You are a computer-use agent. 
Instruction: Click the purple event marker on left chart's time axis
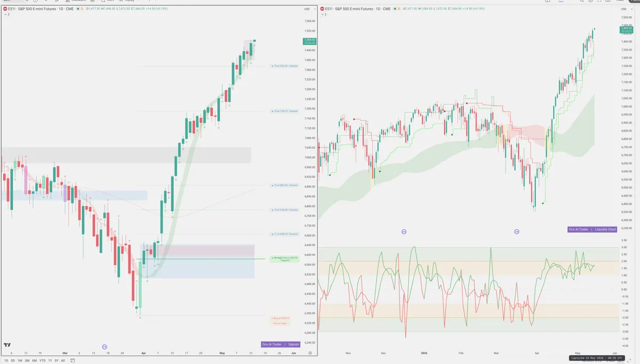coord(105,347)
